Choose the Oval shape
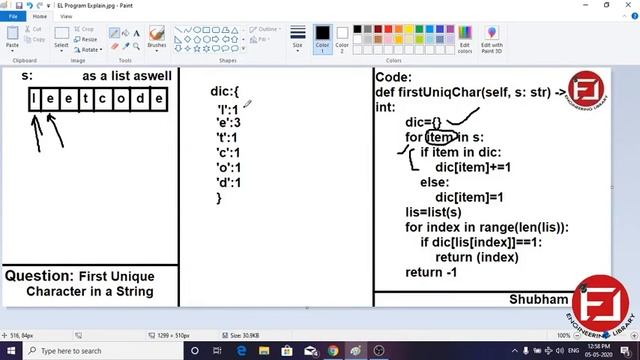The height and width of the screenshot is (360, 640). (x=197, y=30)
